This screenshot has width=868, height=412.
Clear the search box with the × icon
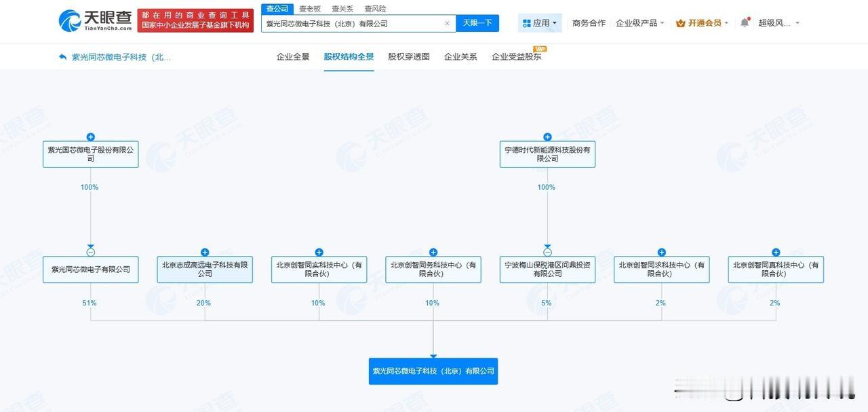pos(446,22)
